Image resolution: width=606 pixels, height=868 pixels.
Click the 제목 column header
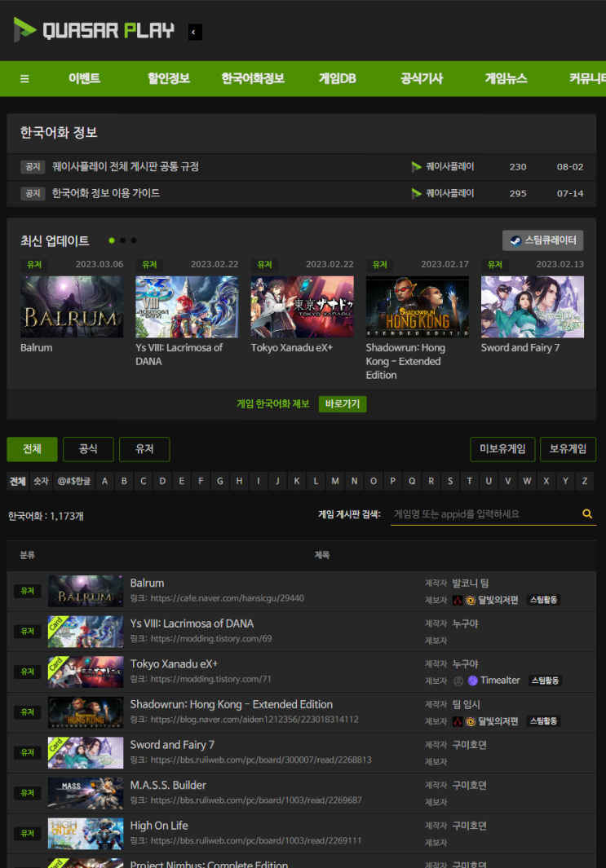[x=322, y=555]
